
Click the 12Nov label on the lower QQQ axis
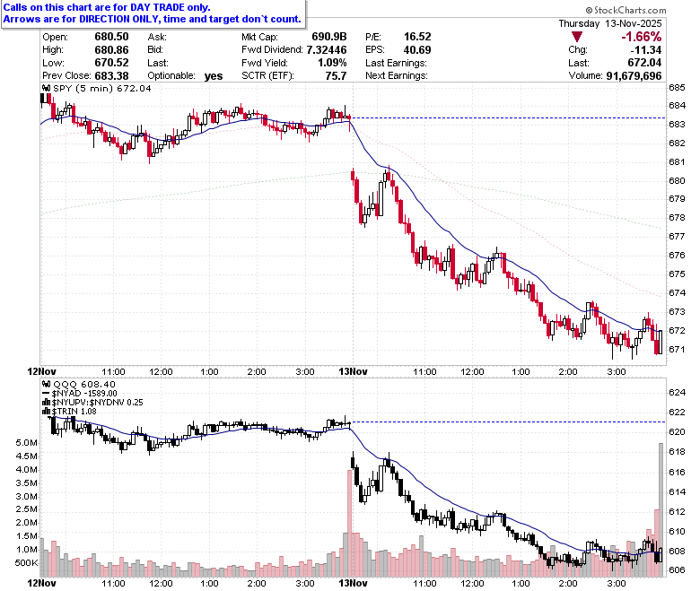(x=41, y=584)
